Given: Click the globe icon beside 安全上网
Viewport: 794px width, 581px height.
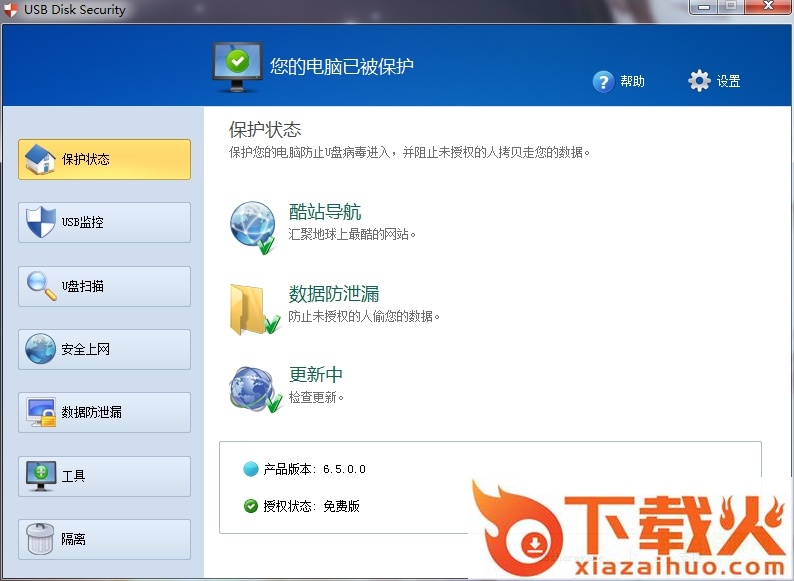Looking at the screenshot, I should [41, 348].
